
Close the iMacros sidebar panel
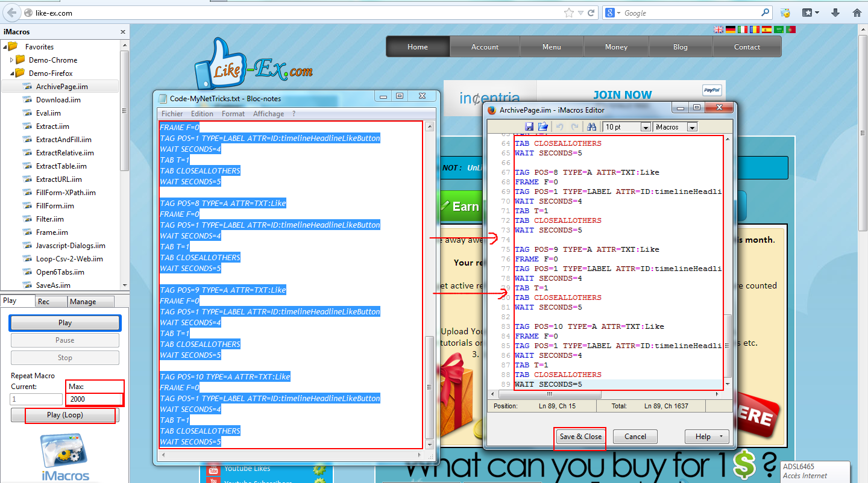[x=123, y=32]
